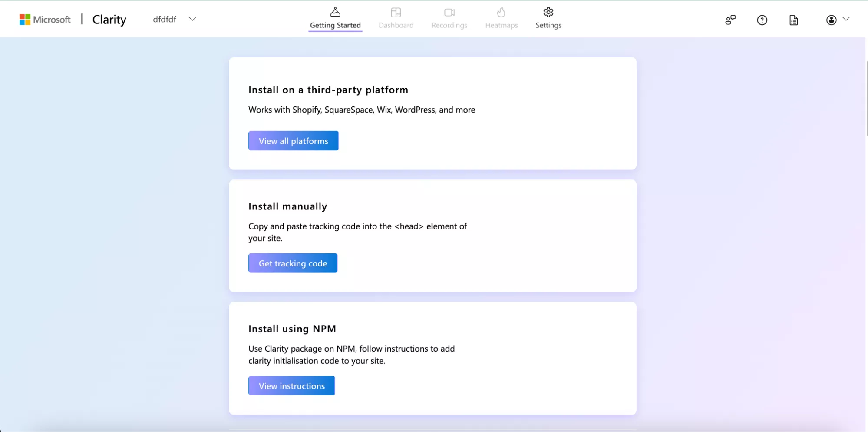Click the Get tracking code button

click(x=293, y=263)
